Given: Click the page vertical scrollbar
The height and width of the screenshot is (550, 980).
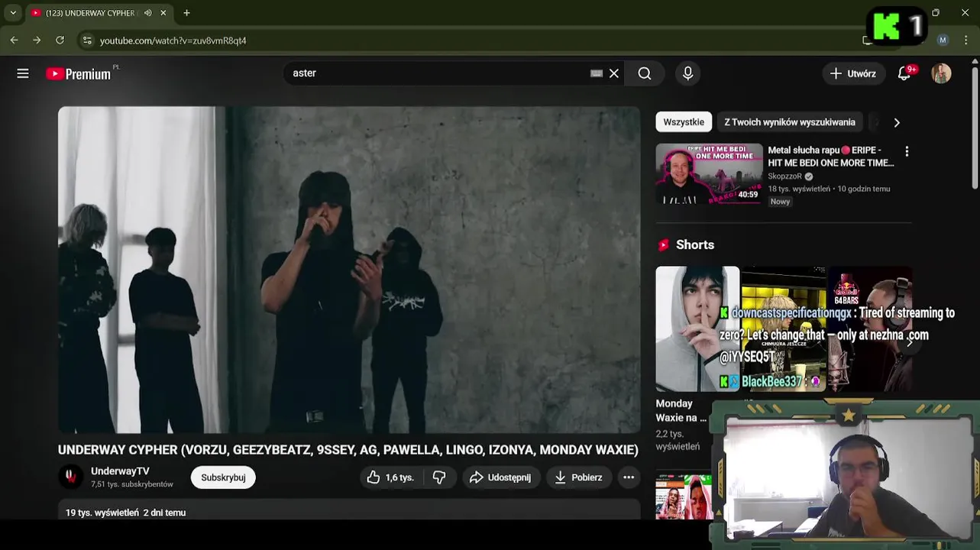Looking at the screenshot, I should tap(975, 130).
